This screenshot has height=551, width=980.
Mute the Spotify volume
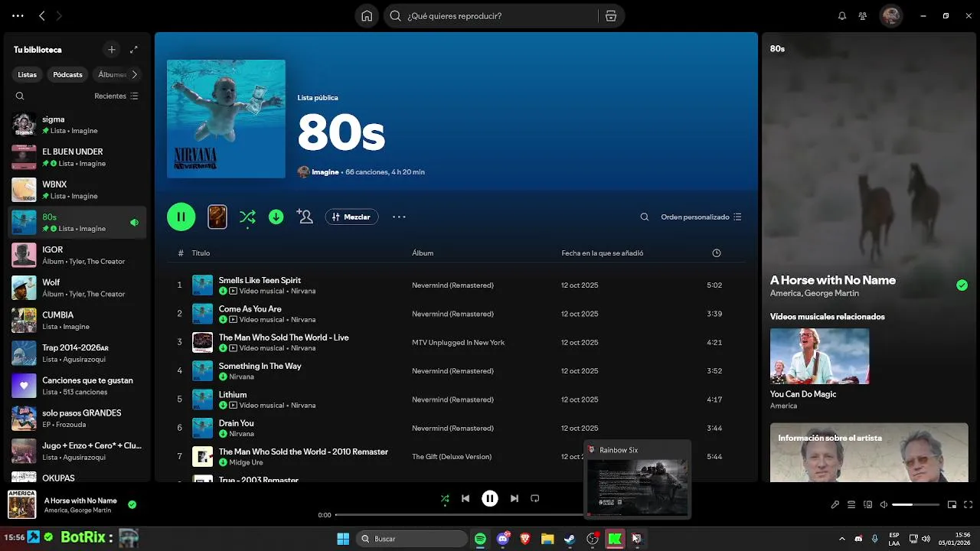coord(884,504)
